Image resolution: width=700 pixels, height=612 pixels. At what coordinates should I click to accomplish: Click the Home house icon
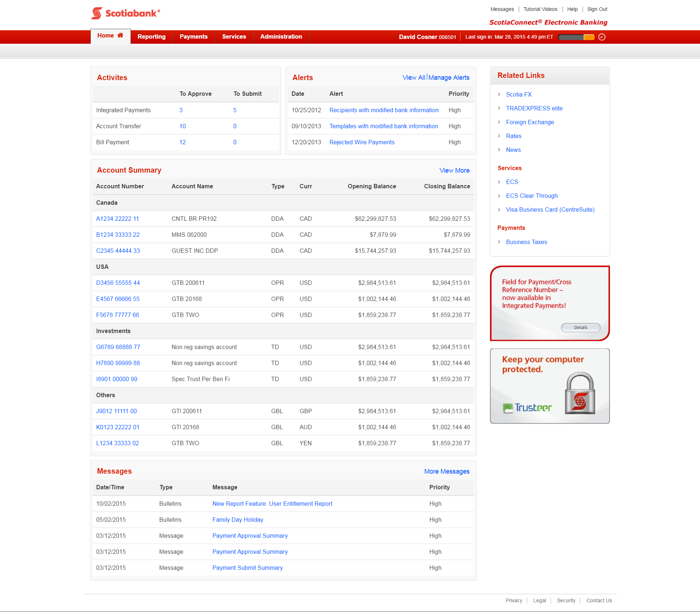pyautogui.click(x=120, y=35)
